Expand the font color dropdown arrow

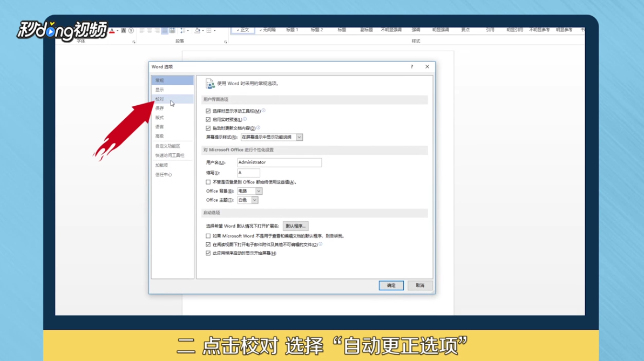click(x=118, y=31)
